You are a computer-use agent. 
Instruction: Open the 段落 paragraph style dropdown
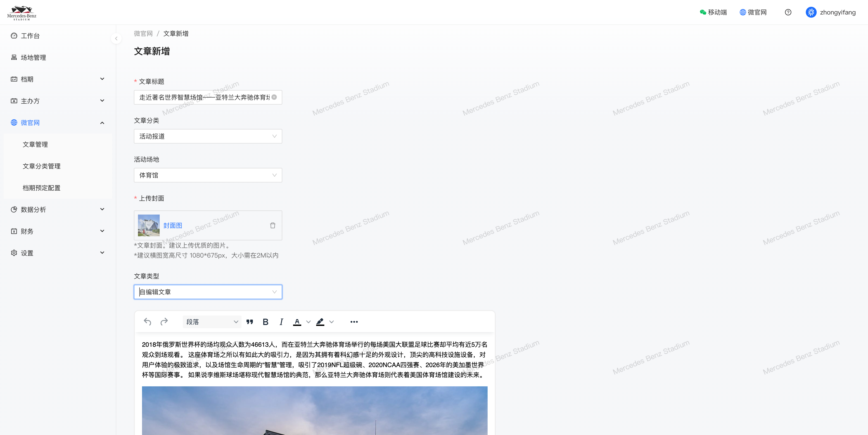click(212, 322)
